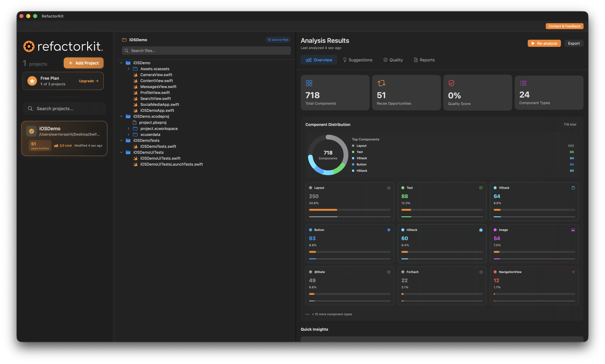Select iOSDemoApp.swift in file tree
The image size is (605, 364).
(x=157, y=111)
